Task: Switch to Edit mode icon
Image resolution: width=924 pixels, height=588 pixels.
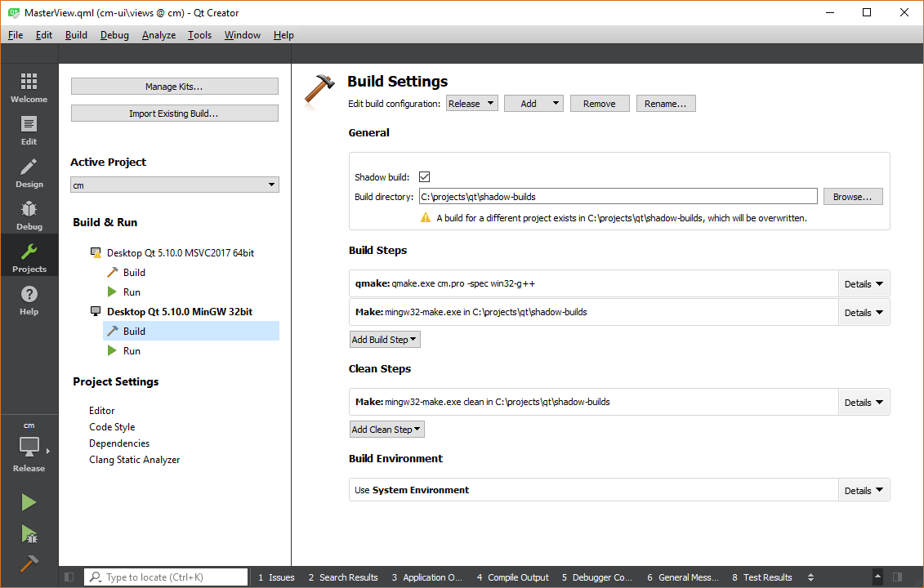Action: [29, 131]
